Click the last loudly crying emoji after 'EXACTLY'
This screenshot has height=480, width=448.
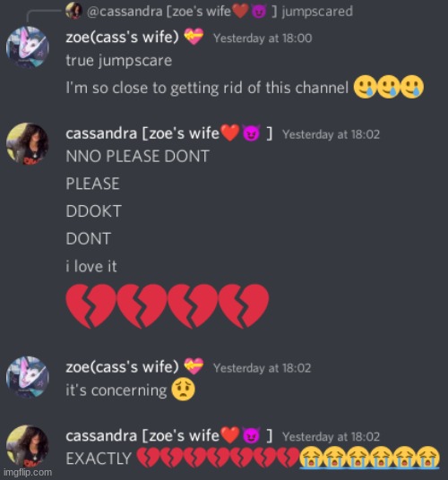tap(428, 458)
